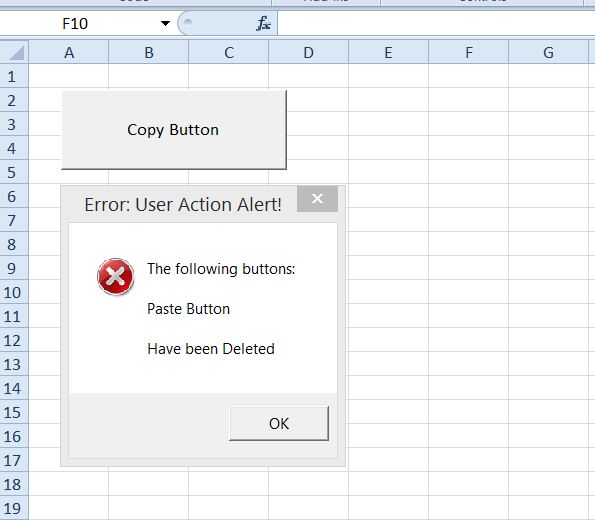The width and height of the screenshot is (595, 520).
Task: Select column F header
Action: 469,52
